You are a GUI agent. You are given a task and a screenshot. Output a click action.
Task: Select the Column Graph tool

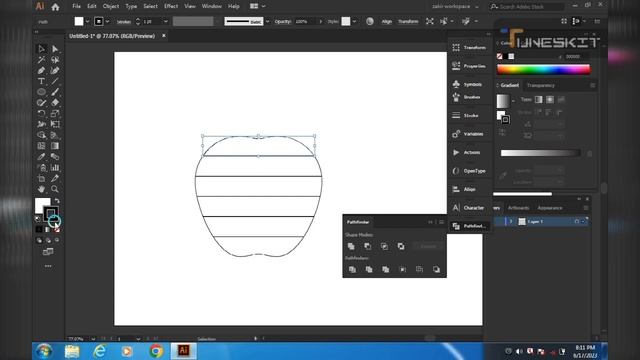click(x=55, y=167)
